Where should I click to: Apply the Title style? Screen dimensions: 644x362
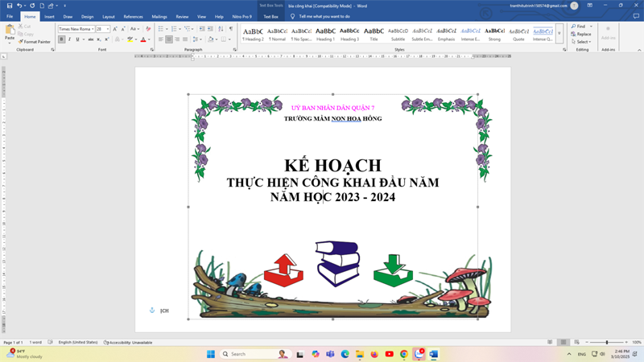click(374, 34)
